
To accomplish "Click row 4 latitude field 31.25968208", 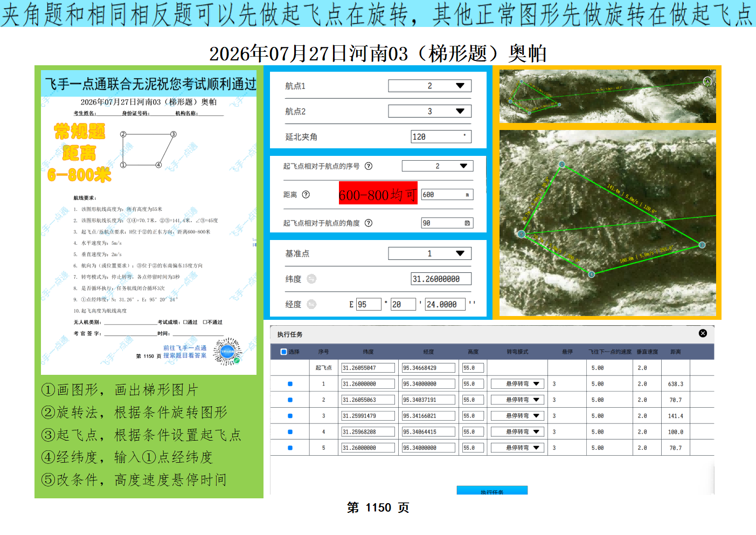I will click(368, 432).
